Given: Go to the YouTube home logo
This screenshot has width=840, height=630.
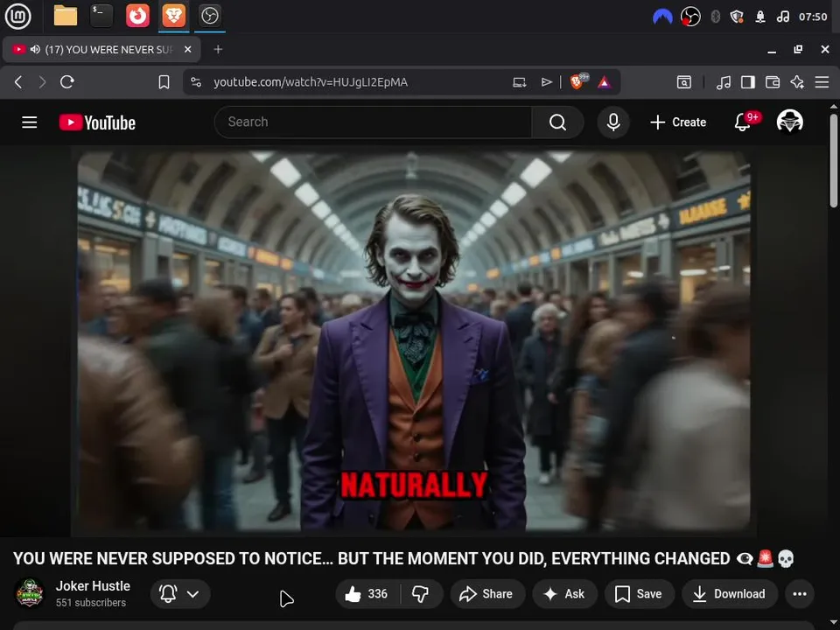Looking at the screenshot, I should 97,122.
